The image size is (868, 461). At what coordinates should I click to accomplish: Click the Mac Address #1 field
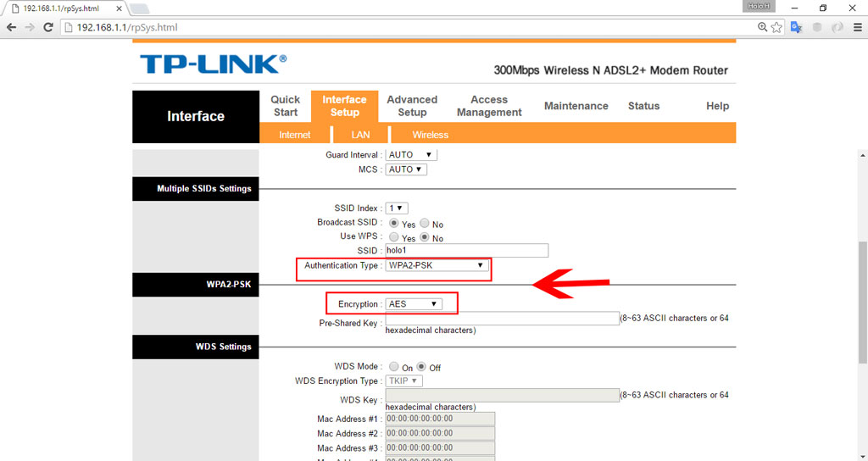[440, 419]
